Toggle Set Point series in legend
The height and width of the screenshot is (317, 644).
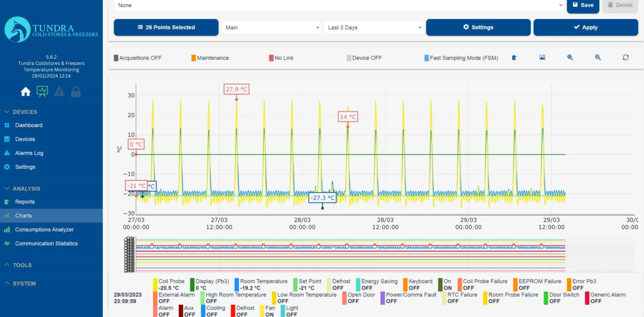coord(307,284)
